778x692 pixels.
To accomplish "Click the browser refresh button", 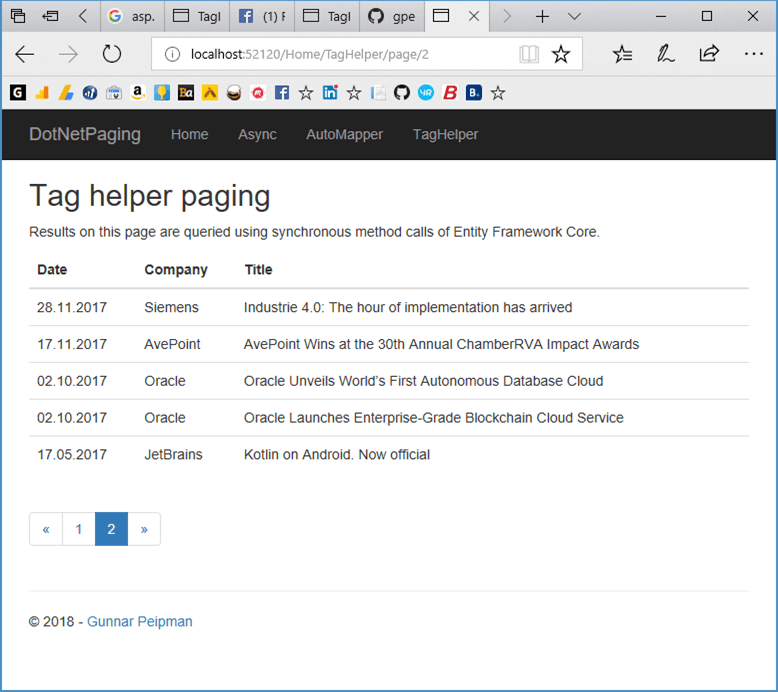I will click(x=112, y=54).
